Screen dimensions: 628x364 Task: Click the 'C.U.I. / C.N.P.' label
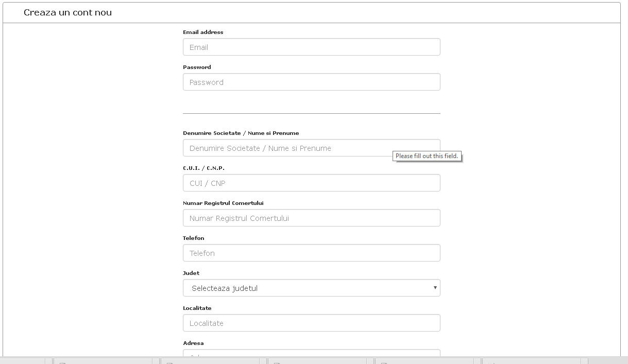coord(203,168)
